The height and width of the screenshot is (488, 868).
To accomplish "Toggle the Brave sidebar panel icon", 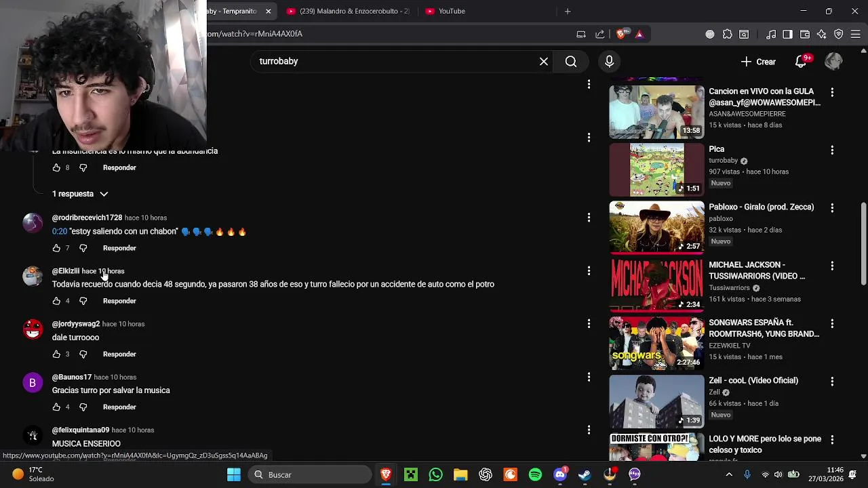I will pos(787,34).
